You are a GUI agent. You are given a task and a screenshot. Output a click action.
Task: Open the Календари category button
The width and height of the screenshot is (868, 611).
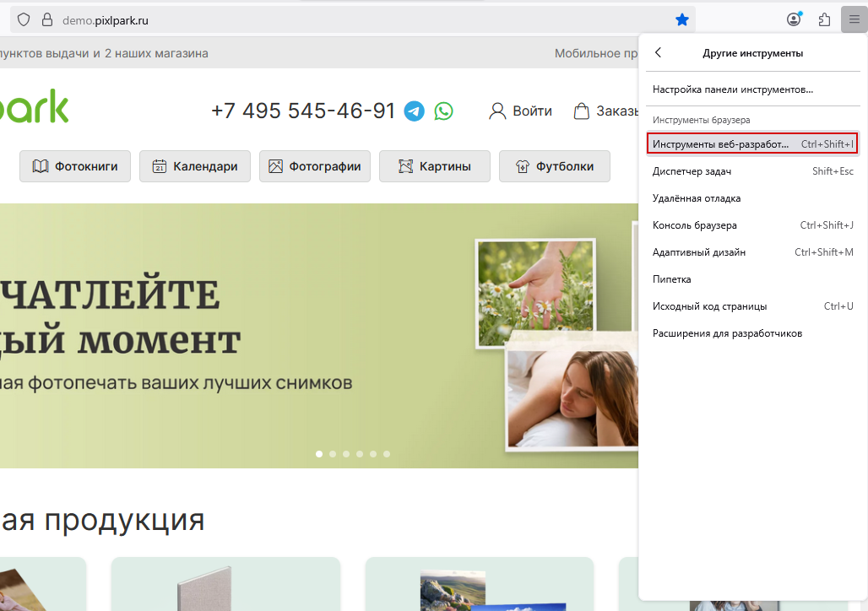195,166
